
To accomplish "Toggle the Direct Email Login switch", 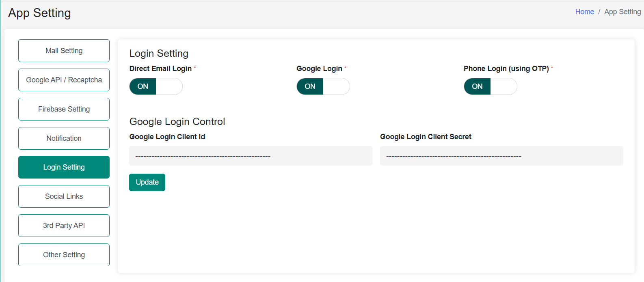I will (156, 86).
